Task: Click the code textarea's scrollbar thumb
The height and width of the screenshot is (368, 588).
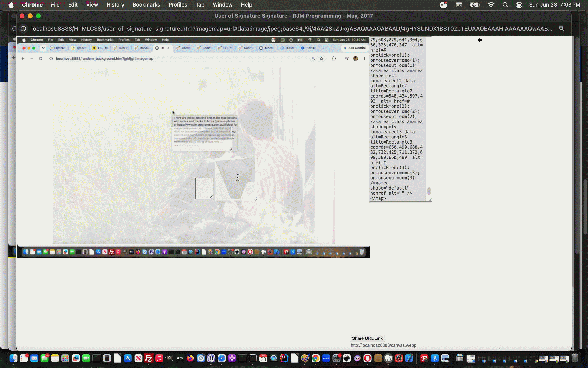Action: click(429, 191)
